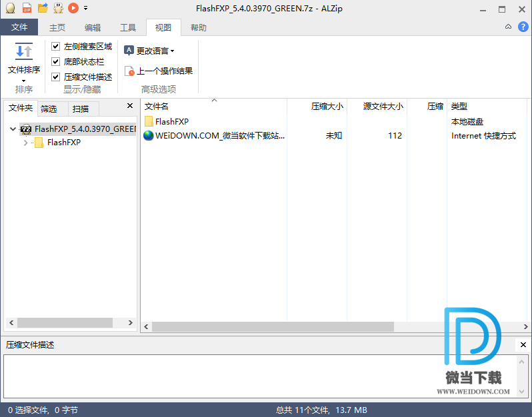This screenshot has width=532, height=417.
Task: Select the WEiDOWN.COM_微当软件下载站 file
Action: pyautogui.click(x=220, y=136)
